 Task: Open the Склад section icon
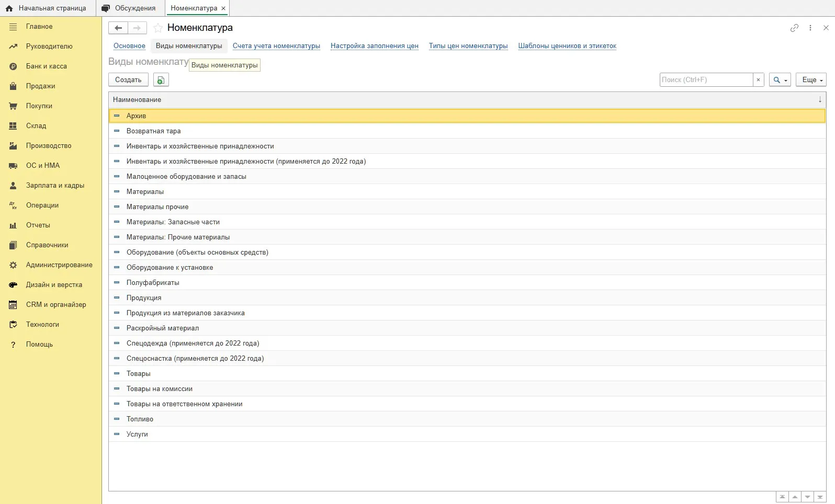(x=13, y=126)
